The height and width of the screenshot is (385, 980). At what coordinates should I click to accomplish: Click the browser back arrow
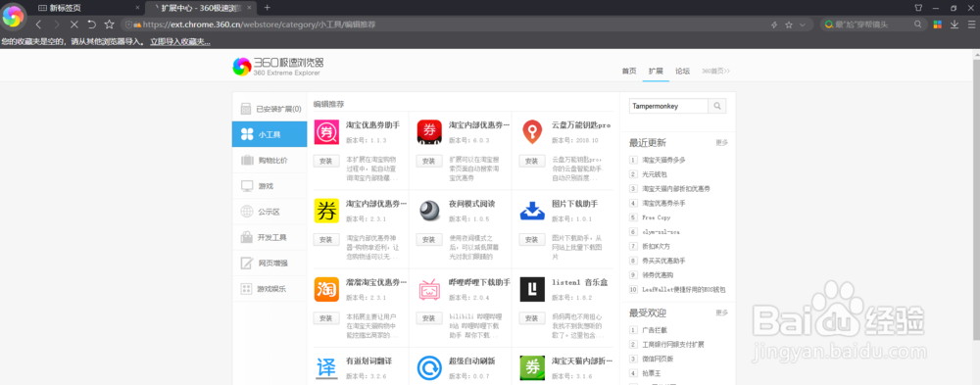pyautogui.click(x=39, y=24)
